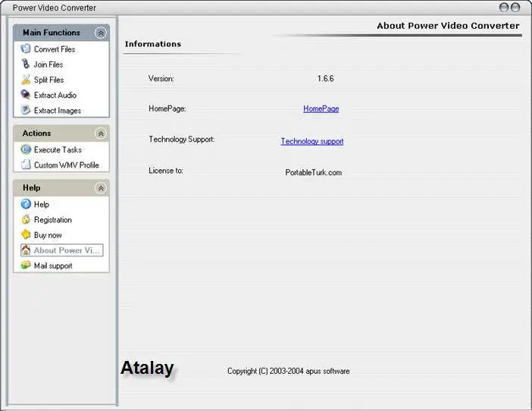Click the Copyright apus software text
This screenshot has width=532, height=411.
coord(289,371)
